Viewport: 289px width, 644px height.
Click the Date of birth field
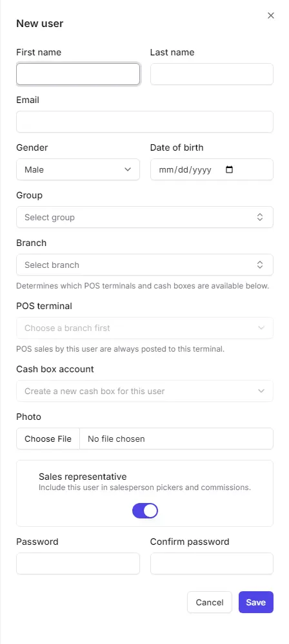click(212, 169)
